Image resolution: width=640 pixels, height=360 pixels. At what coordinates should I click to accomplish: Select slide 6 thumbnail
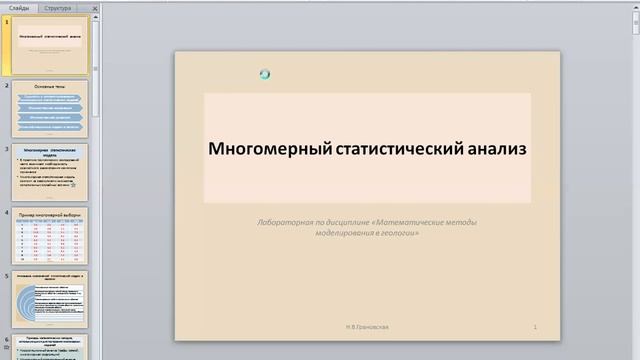[x=50, y=347]
